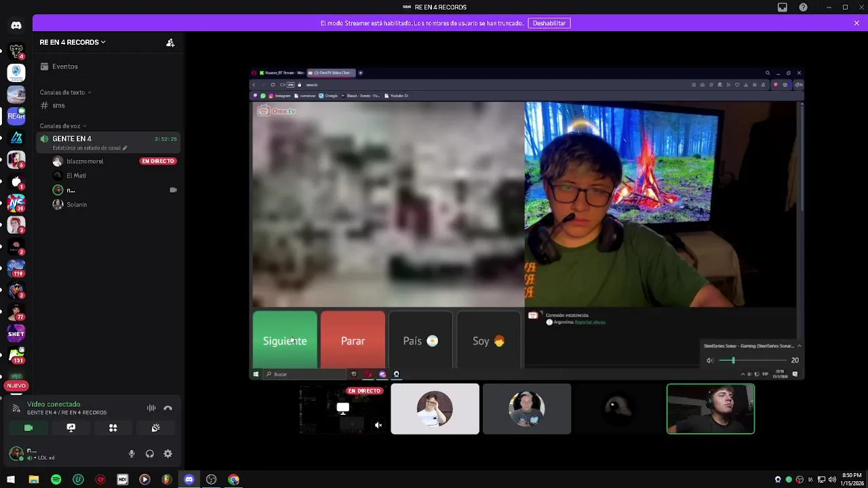The image size is (868, 488).
Task: Open the RE4R server icon in sidebar
Action: tap(16, 116)
